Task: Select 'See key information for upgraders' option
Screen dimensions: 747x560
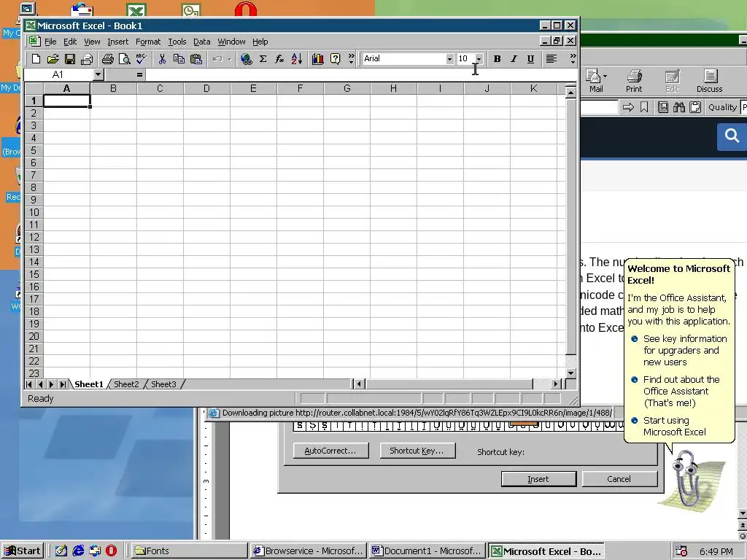Action: click(x=679, y=351)
